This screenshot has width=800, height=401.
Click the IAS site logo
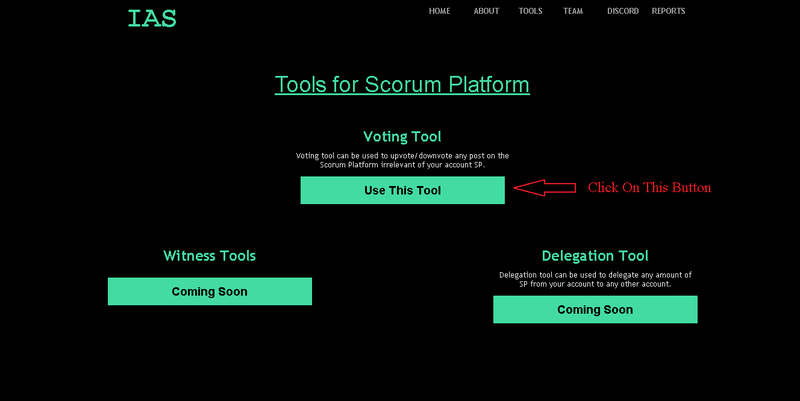152,18
